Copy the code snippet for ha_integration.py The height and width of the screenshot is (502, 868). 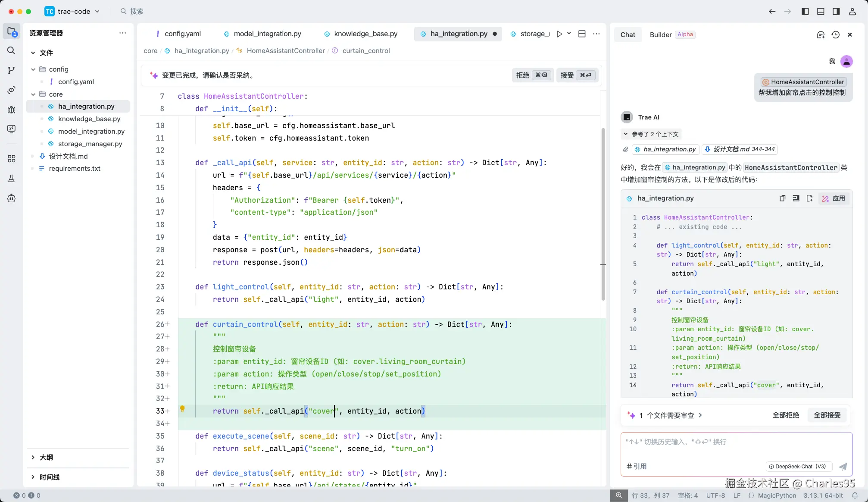(x=782, y=198)
